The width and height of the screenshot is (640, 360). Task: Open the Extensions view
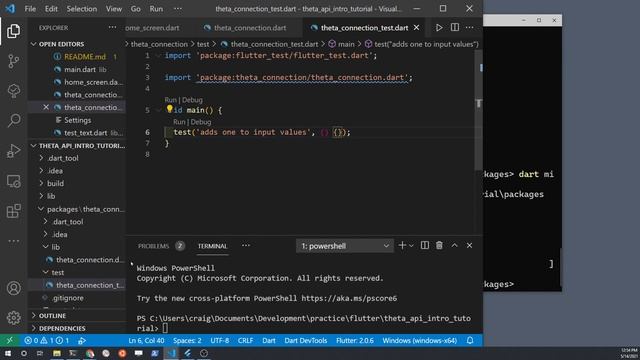13,211
